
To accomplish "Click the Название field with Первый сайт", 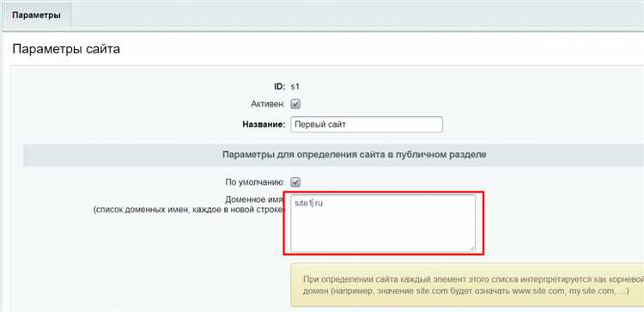I will click(x=367, y=125).
